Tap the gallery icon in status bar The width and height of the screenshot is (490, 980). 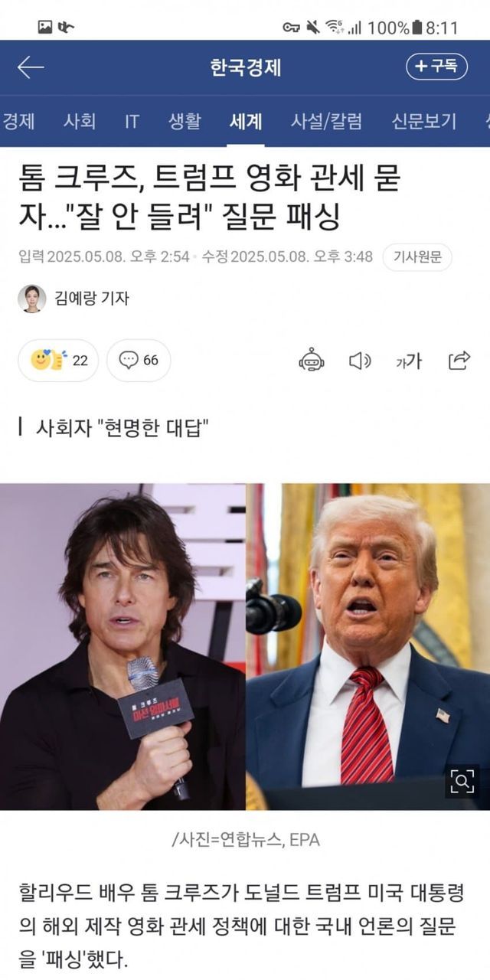click(46, 28)
